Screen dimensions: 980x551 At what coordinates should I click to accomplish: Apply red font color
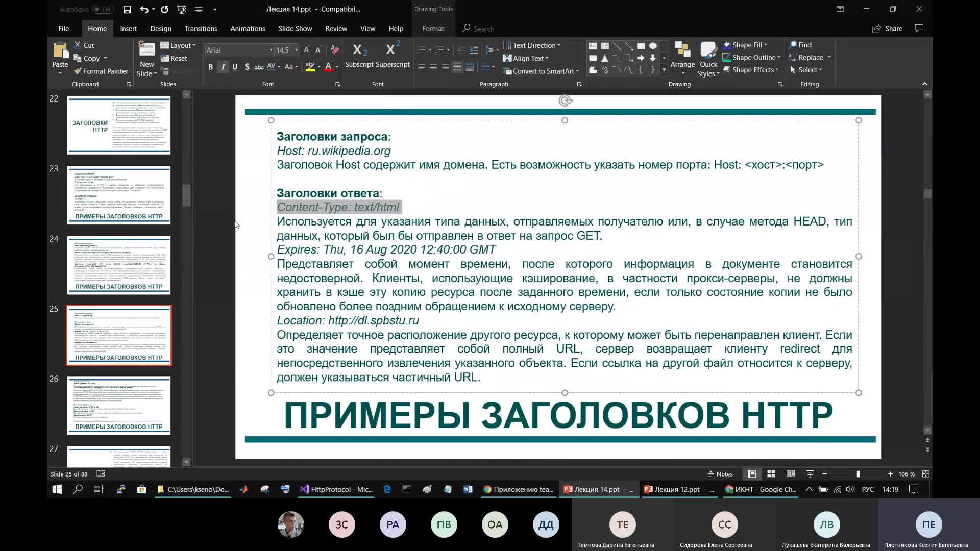(x=328, y=67)
